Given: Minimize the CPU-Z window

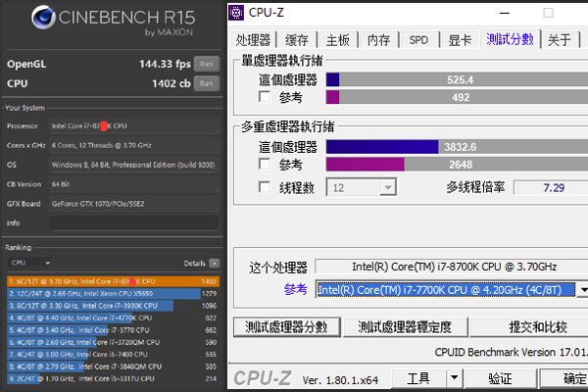Looking at the screenshot, I should [505, 13].
